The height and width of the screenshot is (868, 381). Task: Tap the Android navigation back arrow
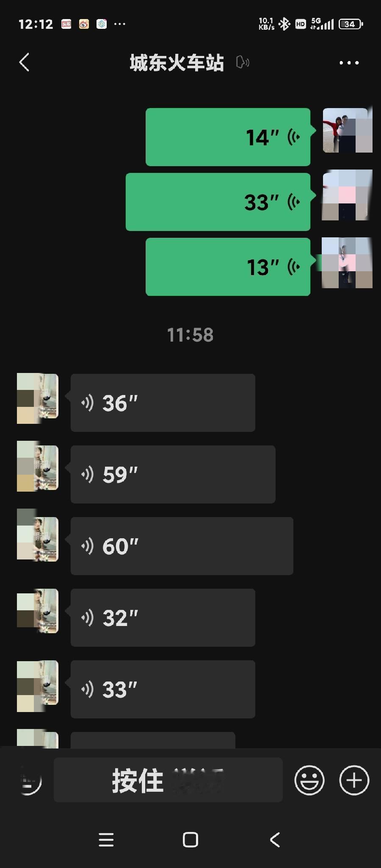275,840
